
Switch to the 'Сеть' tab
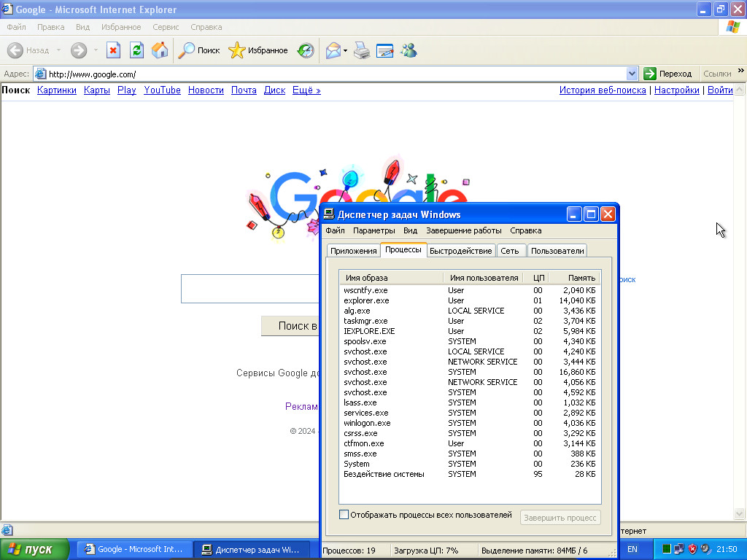[510, 251]
